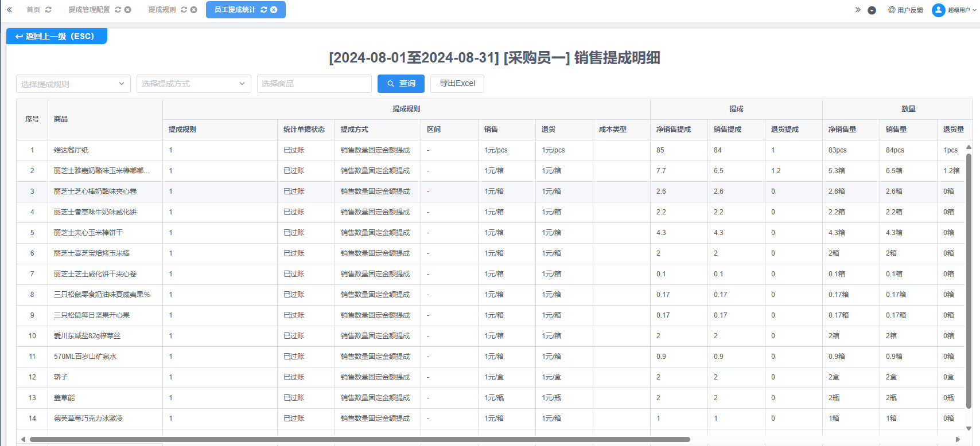
Task: Click the vertical scrollbar down arrow
Action: pyautogui.click(x=969, y=428)
